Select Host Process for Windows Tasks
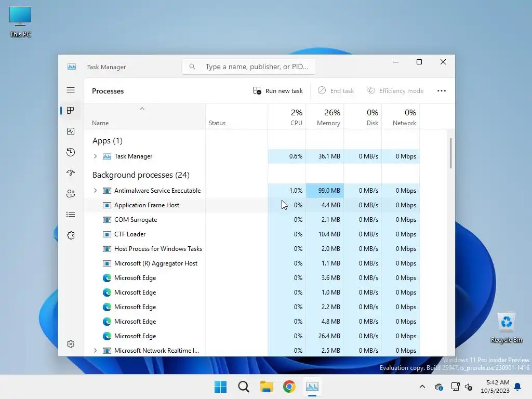The height and width of the screenshot is (399, 532). click(x=252, y=249)
